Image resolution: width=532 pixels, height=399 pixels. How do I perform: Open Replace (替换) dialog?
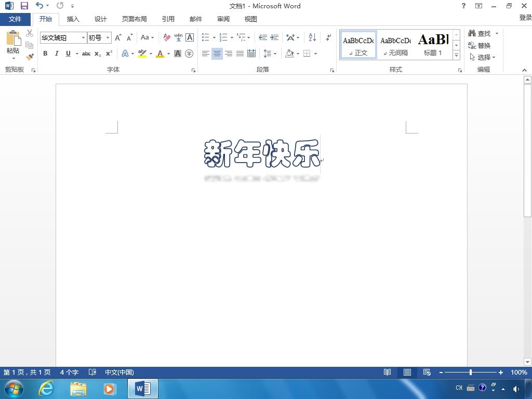click(x=480, y=45)
